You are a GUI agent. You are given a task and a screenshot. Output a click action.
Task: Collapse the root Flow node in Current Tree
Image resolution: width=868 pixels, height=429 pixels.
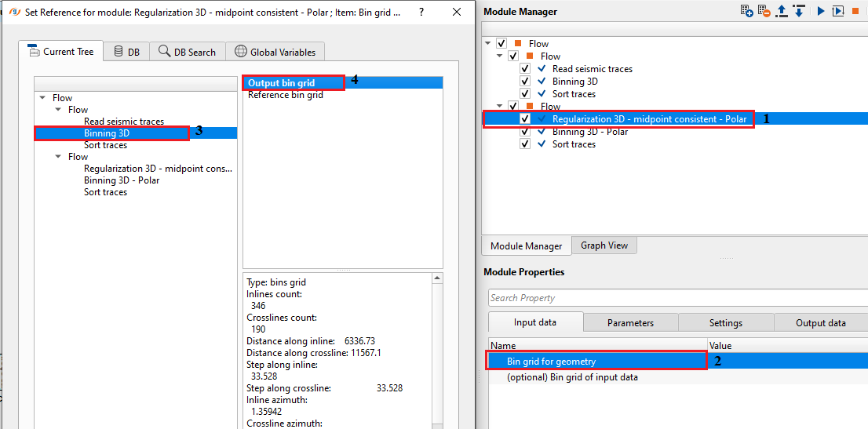pyautogui.click(x=42, y=98)
